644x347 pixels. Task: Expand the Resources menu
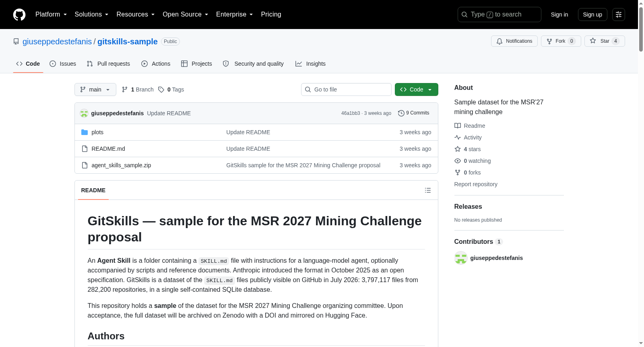[135, 15]
